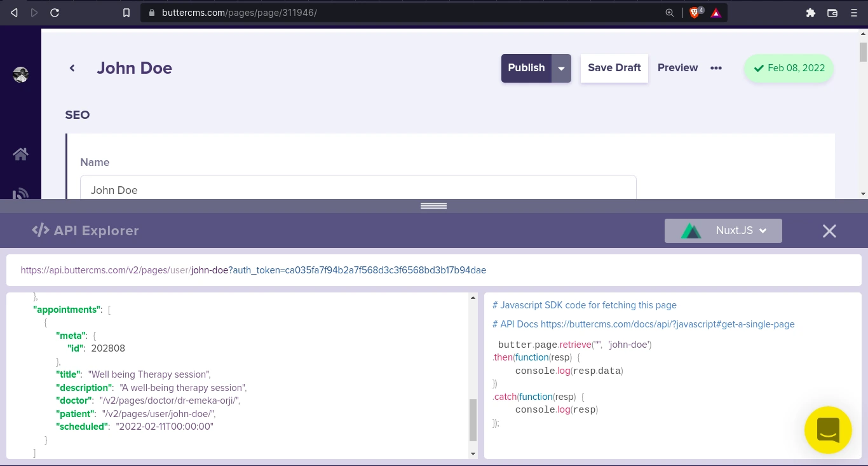The height and width of the screenshot is (466, 868).
Task: Click the JSON response scrollbar thumb
Action: 473,420
